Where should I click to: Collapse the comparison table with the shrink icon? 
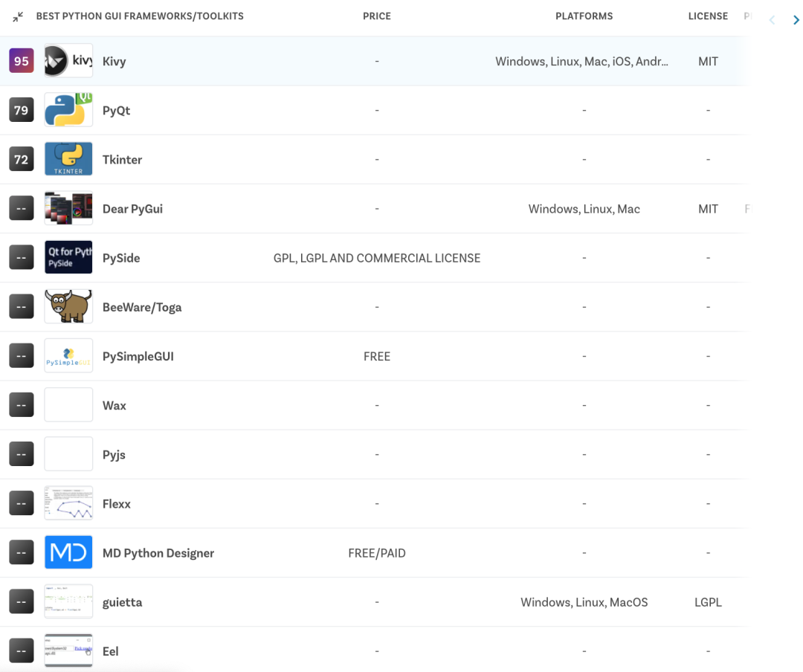[x=18, y=17]
